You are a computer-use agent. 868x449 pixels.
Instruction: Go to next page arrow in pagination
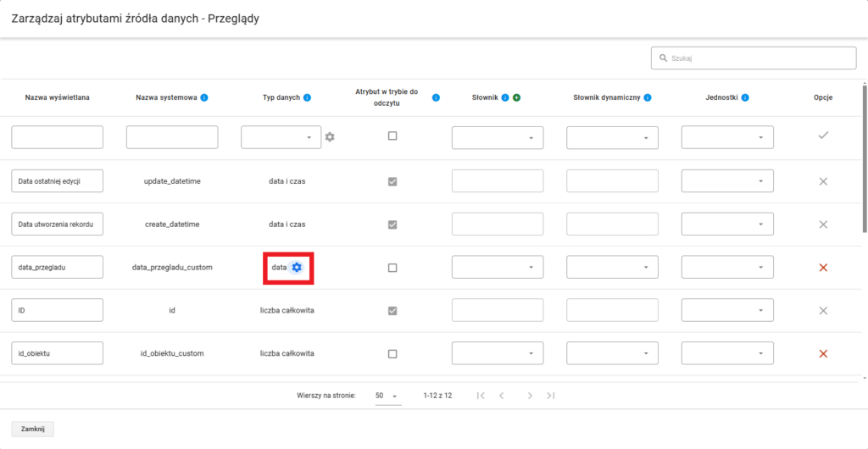click(x=530, y=396)
